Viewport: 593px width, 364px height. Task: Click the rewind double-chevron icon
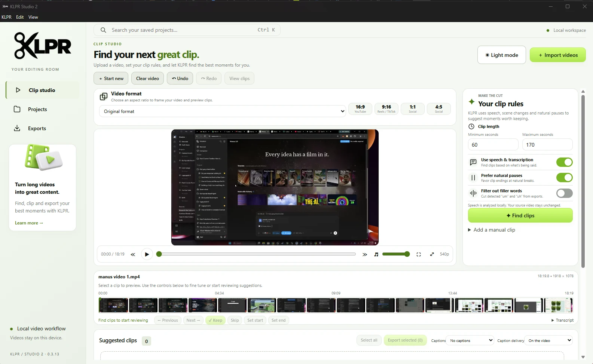[133, 254]
